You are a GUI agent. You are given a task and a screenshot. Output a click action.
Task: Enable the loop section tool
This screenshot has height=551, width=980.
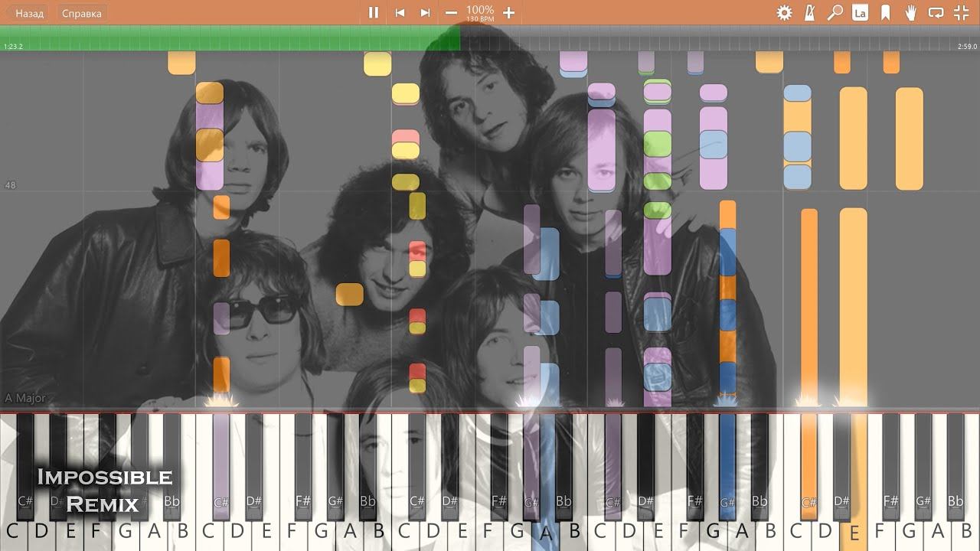[x=936, y=12]
